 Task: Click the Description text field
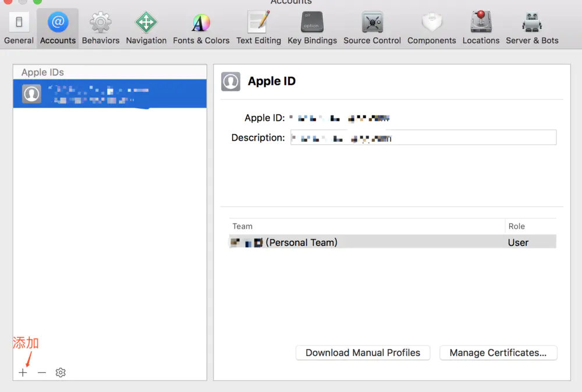(x=423, y=138)
